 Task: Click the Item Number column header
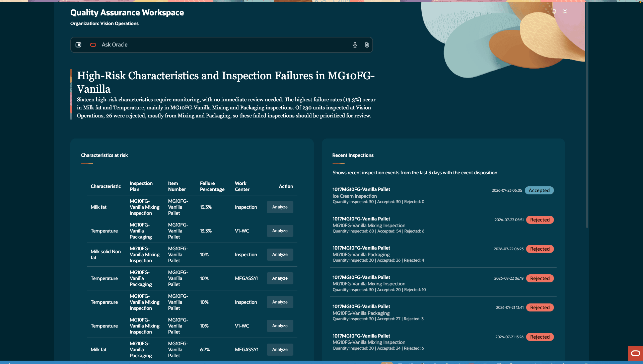[177, 186]
